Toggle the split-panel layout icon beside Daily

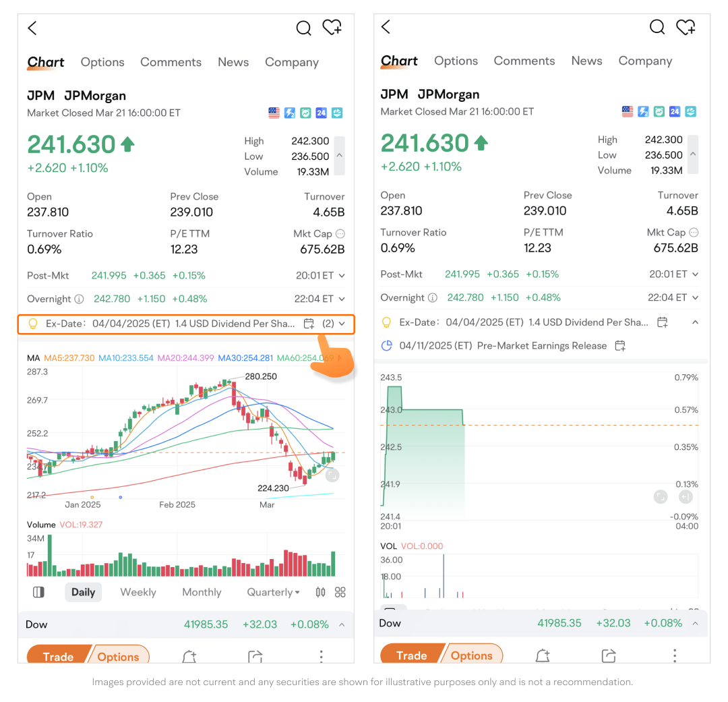[38, 592]
